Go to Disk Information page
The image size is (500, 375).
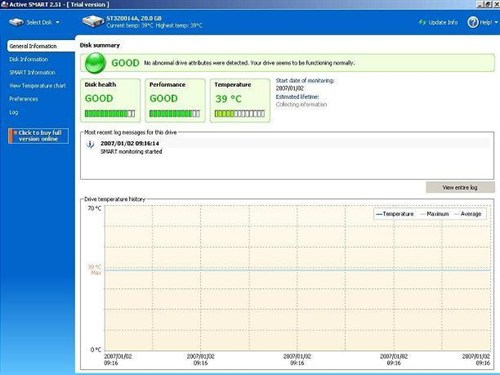29,59
